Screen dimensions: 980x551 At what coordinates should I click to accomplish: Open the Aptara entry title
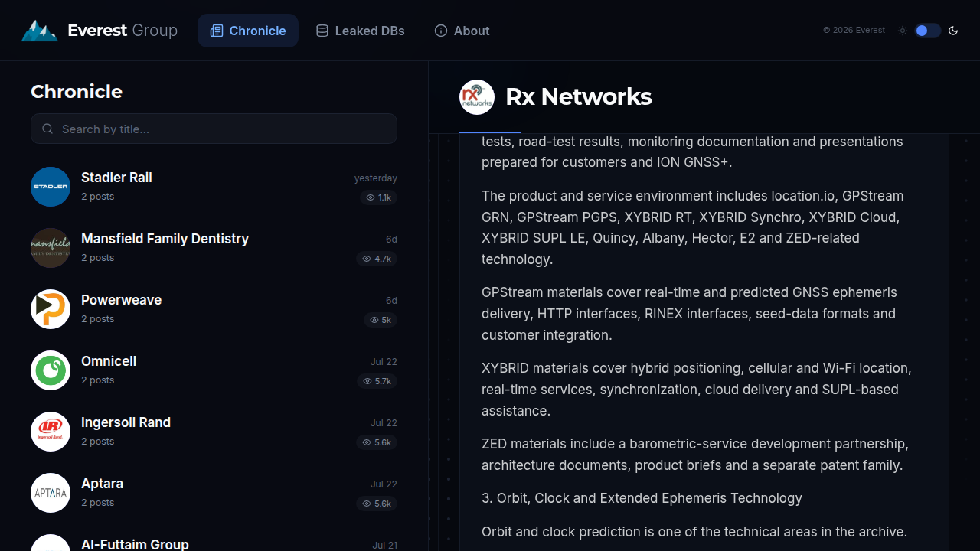[102, 484]
